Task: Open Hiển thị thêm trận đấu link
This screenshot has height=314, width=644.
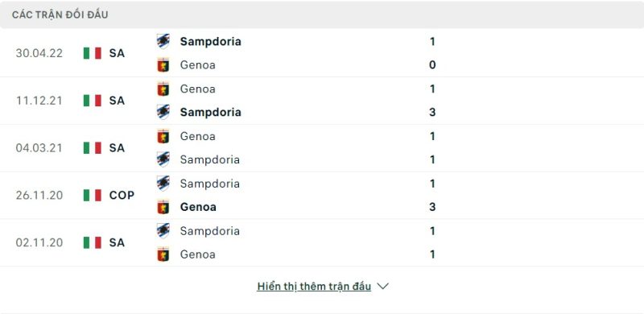Action: click(314, 286)
